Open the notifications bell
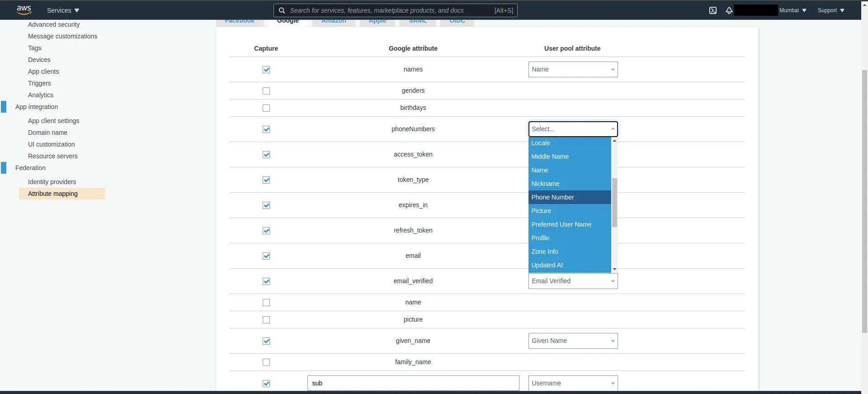 729,10
